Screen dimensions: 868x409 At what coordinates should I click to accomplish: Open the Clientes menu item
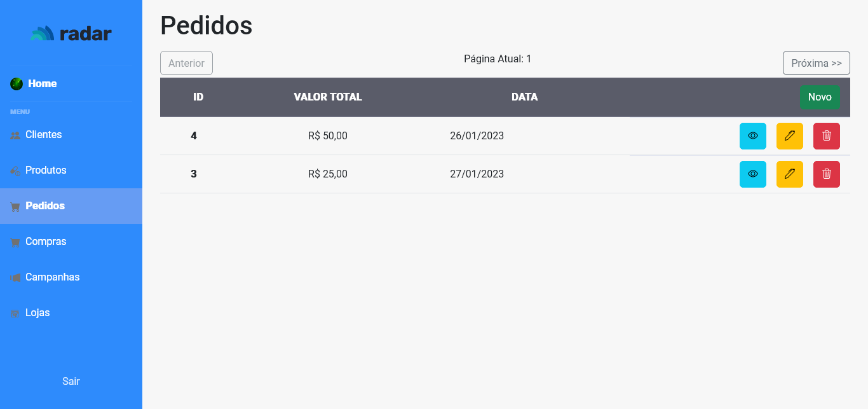tap(71, 135)
